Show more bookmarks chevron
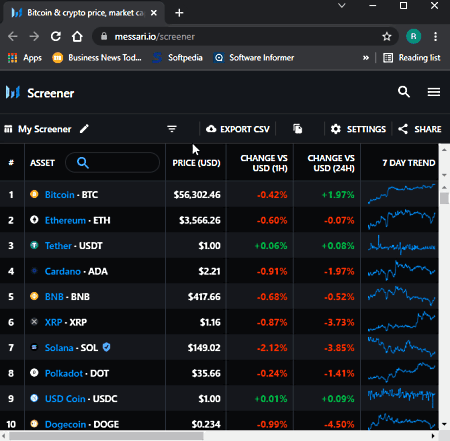Viewport: 450px width, 441px height. (366, 58)
